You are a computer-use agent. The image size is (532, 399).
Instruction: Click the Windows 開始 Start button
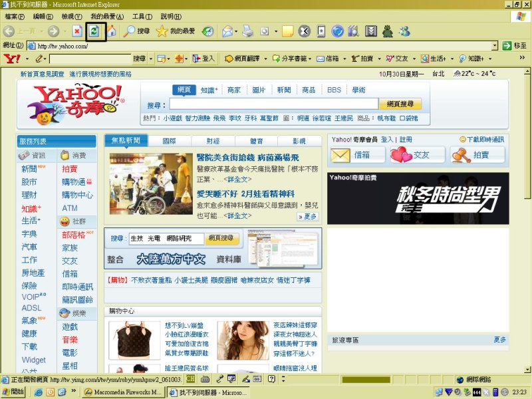(14, 392)
